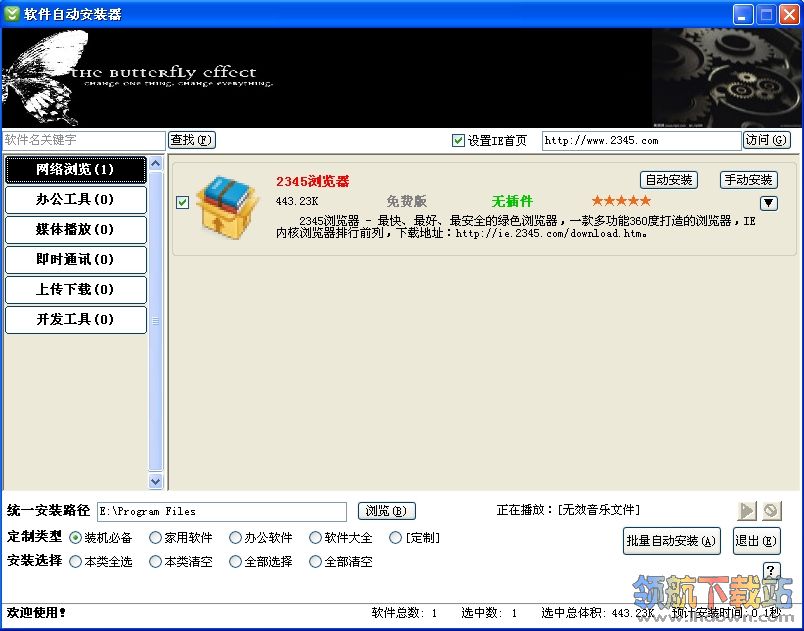Expand the 2345浏览器 entry dropdown arrow
Viewport: 804px width, 631px height.
click(x=768, y=203)
